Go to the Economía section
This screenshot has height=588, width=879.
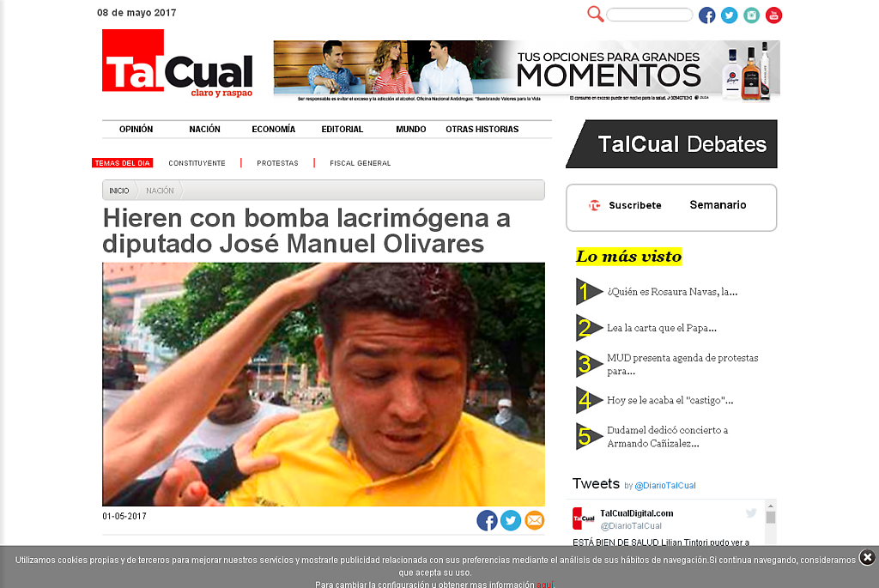click(x=273, y=130)
